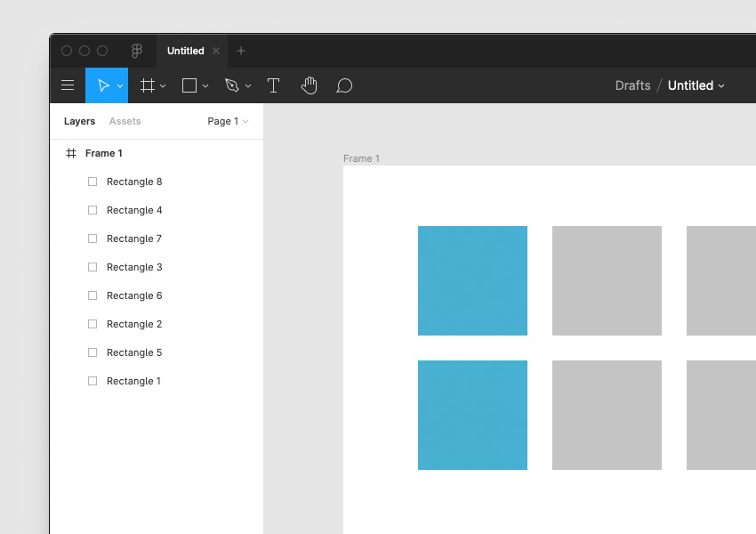The height and width of the screenshot is (534, 756).
Task: Switch to the Assets tab
Action: pos(125,121)
